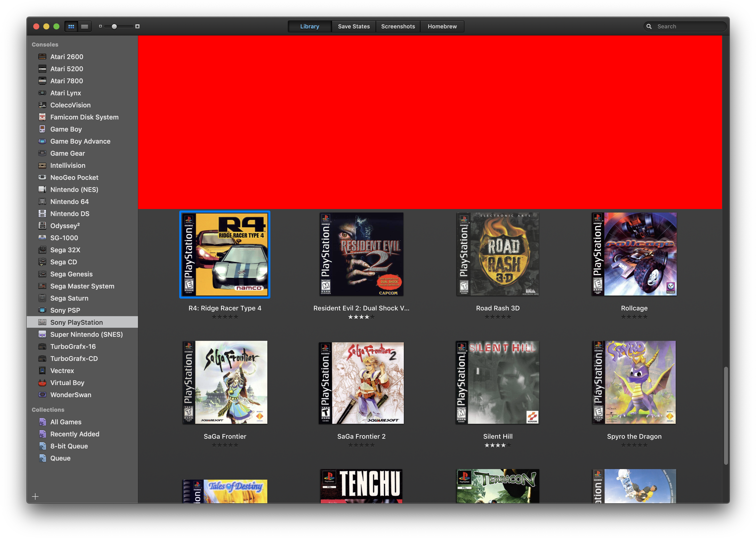Click the Spyro the Dragon title
756x538 pixels.
(x=634, y=437)
